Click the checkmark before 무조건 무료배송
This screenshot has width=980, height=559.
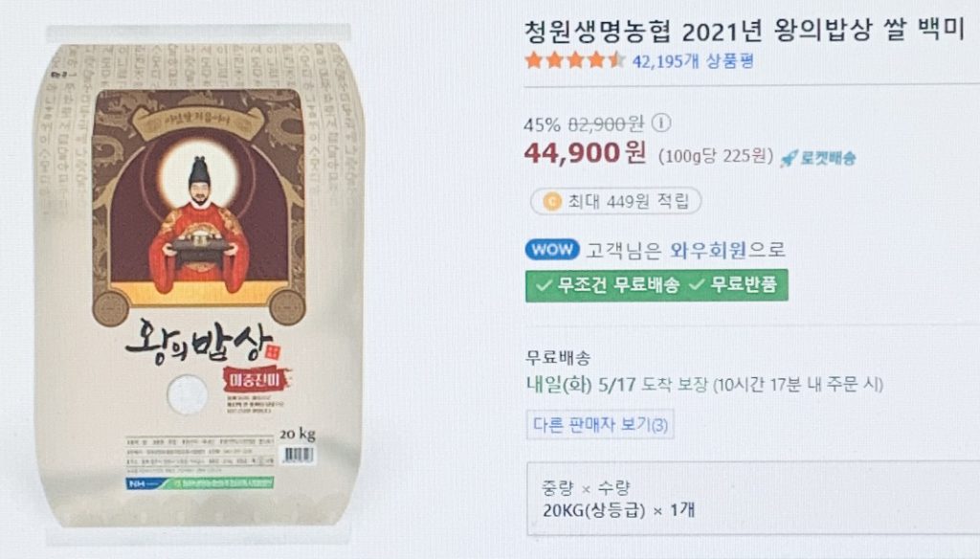544,285
